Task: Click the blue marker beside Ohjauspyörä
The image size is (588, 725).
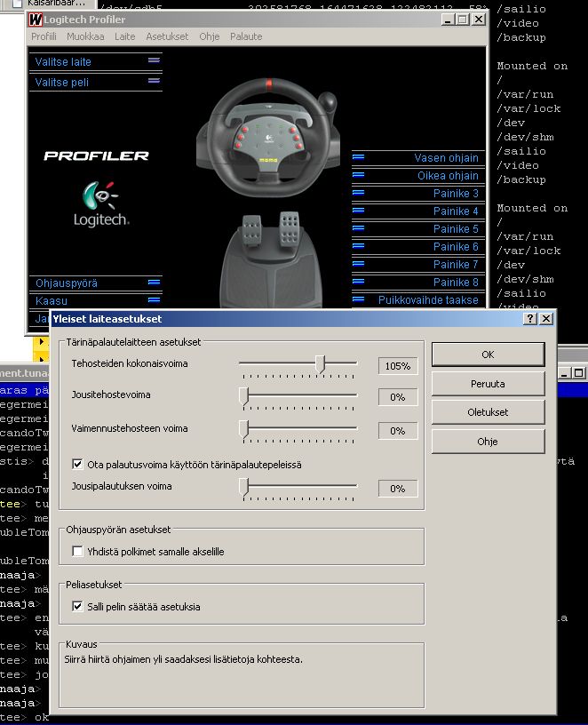Action: click(x=154, y=283)
